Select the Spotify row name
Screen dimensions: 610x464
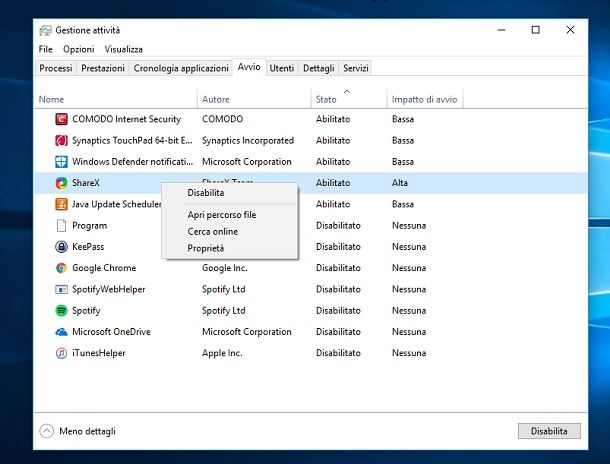point(86,310)
